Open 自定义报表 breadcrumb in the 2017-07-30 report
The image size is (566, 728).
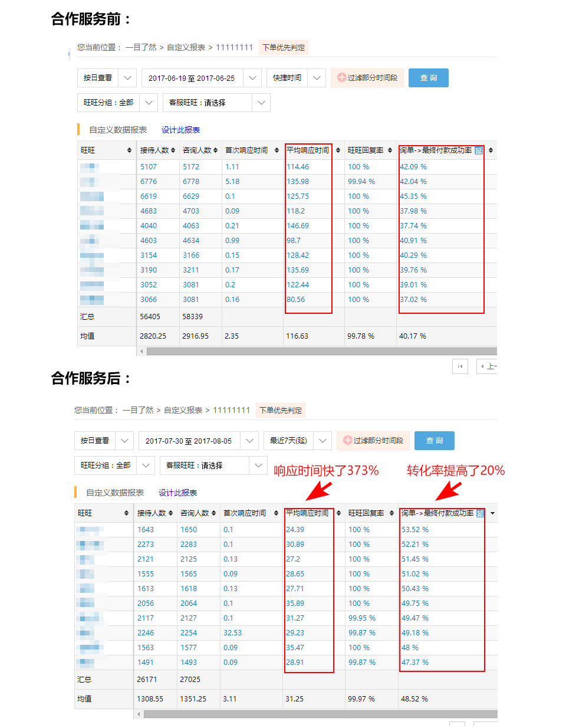pyautogui.click(x=183, y=410)
